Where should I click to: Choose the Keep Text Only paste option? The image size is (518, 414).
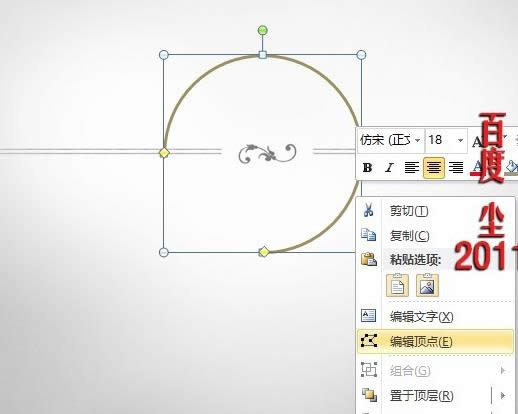(x=397, y=285)
